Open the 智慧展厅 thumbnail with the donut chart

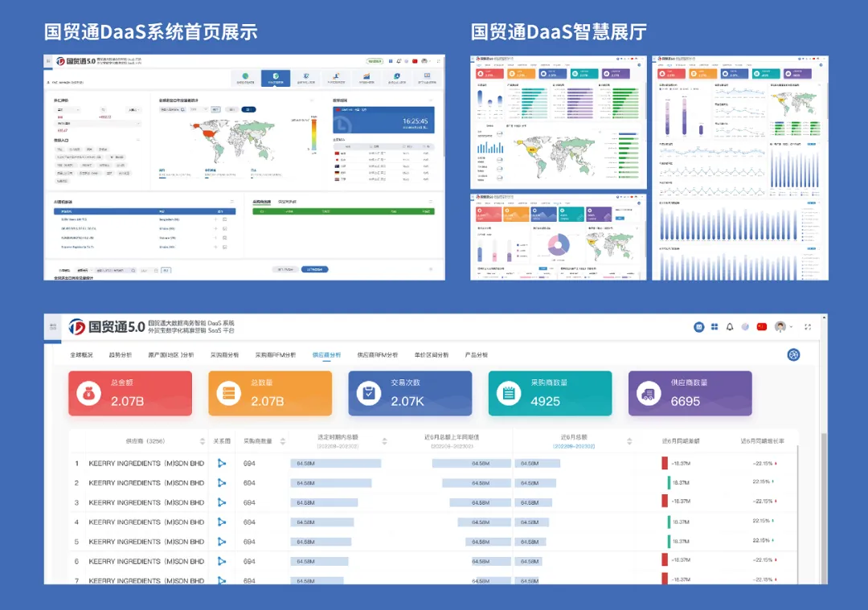pyautogui.click(x=559, y=237)
